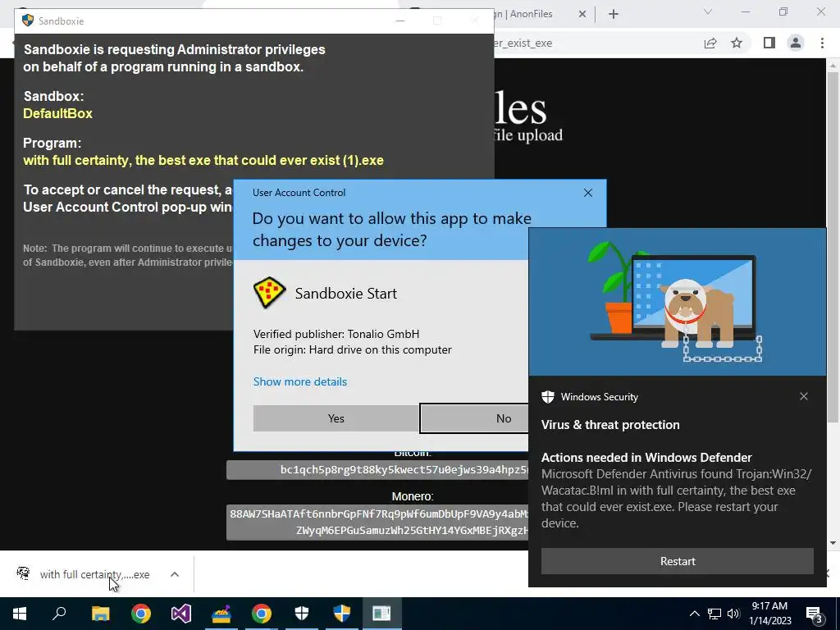Click the network icon in system tray
The image size is (840, 630).
(x=714, y=614)
